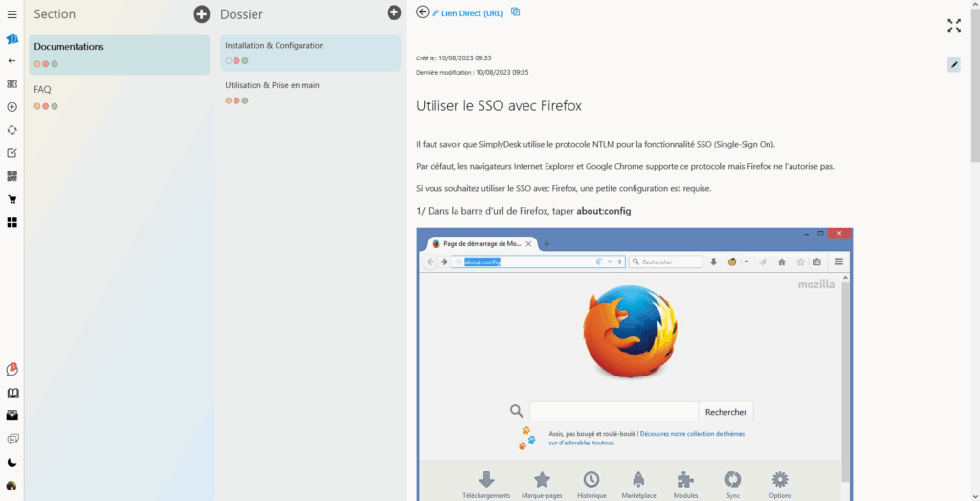Open the user avatar profile

click(x=11, y=486)
